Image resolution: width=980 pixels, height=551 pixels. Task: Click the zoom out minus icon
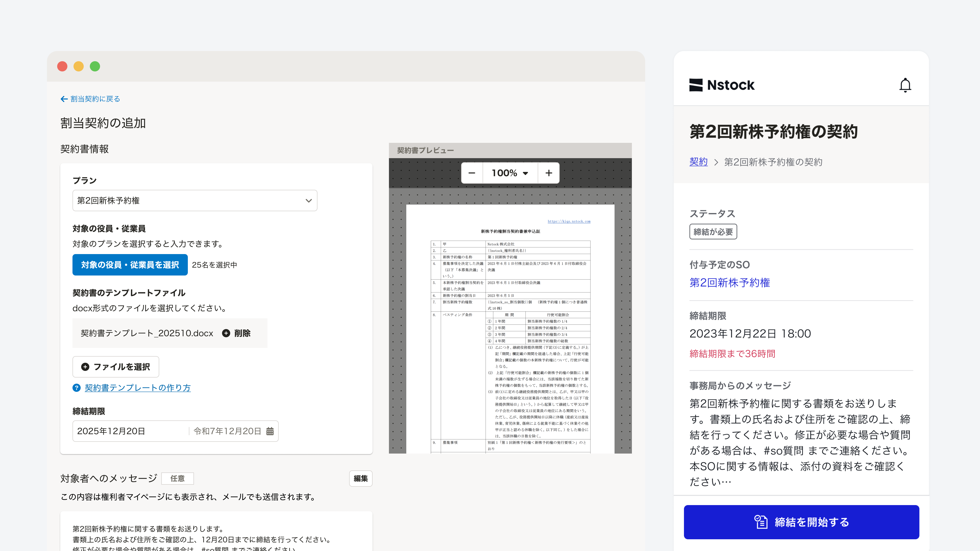472,173
